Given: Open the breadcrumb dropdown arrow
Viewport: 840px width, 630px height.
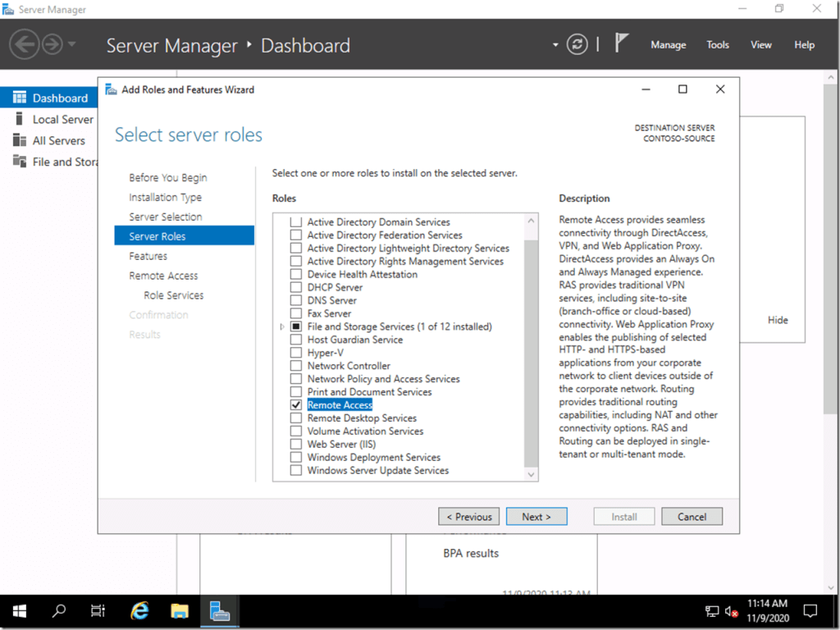Looking at the screenshot, I should [x=555, y=45].
